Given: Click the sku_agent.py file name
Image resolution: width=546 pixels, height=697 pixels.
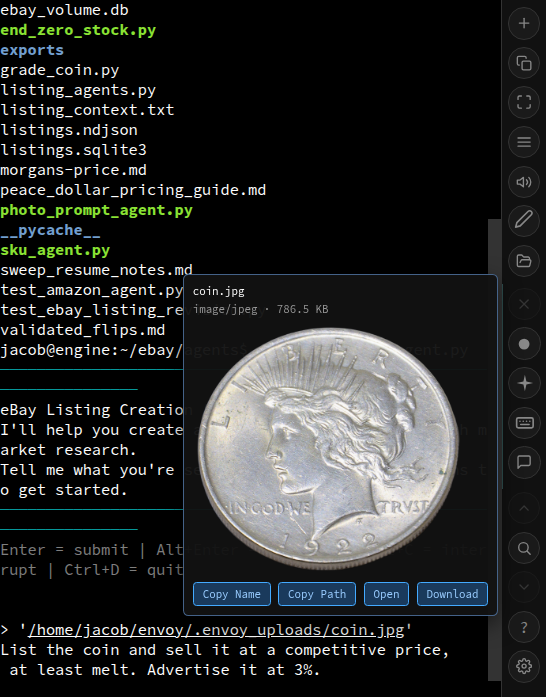Looking at the screenshot, I should (x=55, y=250).
